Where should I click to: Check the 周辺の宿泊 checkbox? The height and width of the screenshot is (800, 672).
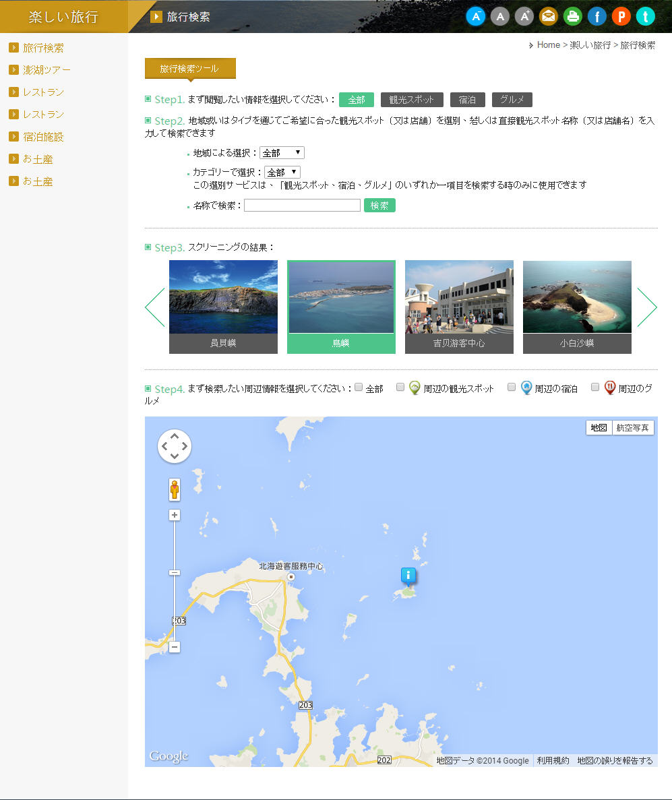512,388
